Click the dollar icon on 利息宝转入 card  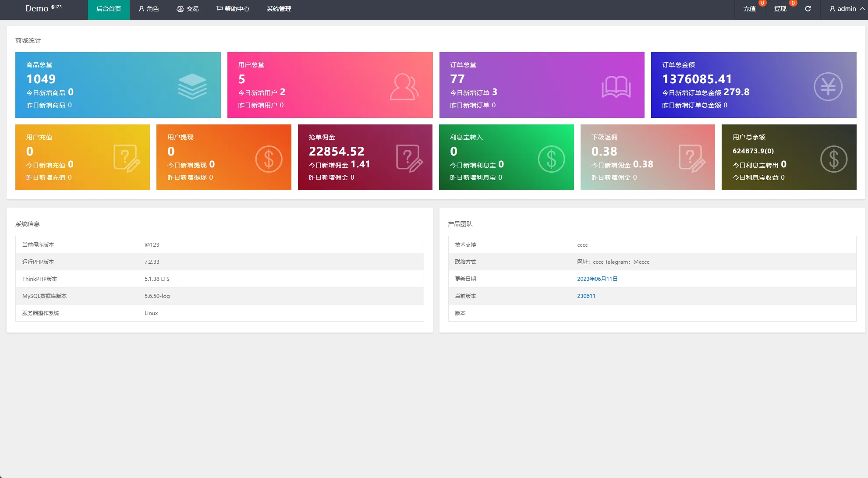(x=551, y=159)
